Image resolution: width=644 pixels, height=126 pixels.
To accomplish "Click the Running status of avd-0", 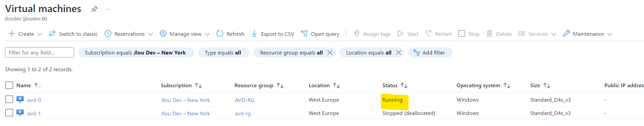I will tap(392, 100).
